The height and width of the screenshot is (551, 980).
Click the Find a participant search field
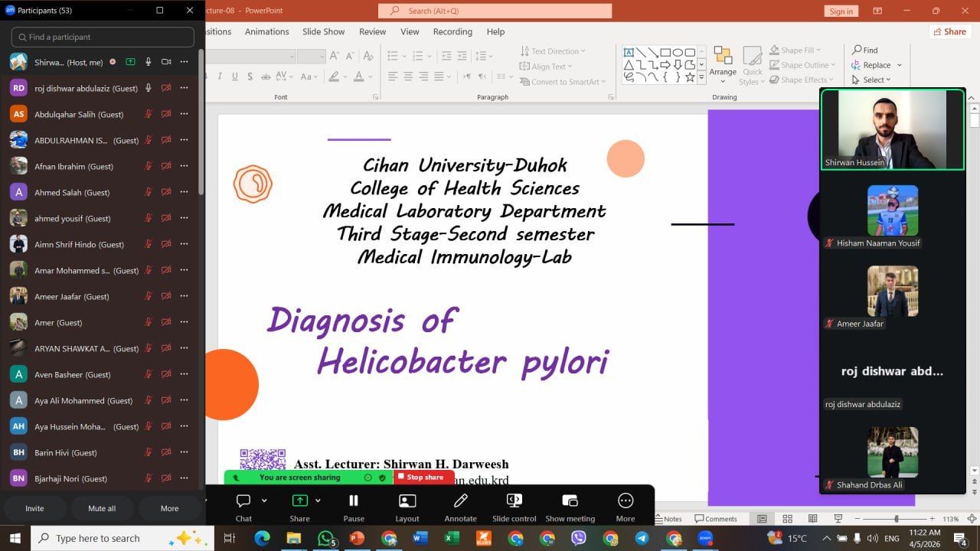pos(103,37)
